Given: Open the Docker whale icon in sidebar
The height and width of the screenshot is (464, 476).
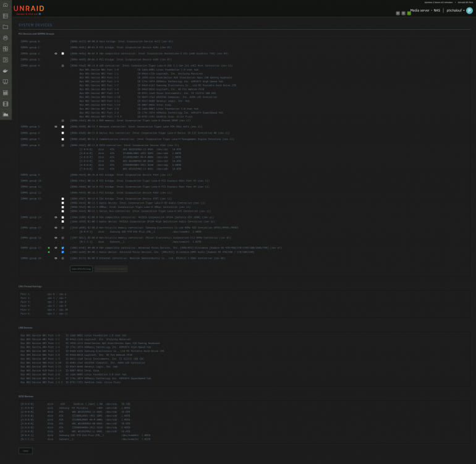Looking at the screenshot, I should [x=6, y=71].
